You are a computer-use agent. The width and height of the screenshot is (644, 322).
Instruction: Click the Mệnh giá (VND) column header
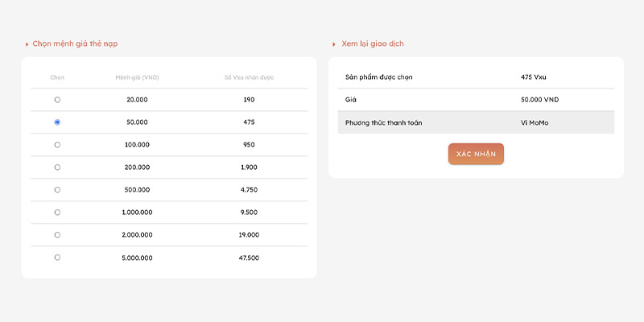[x=137, y=77]
